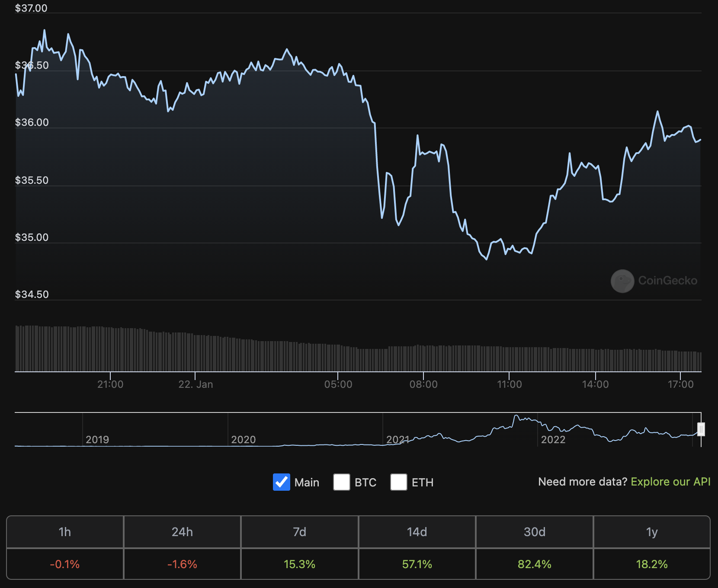Viewport: 718px width, 588px height.
Task: Enable the BTC price comparison checkbox
Action: click(341, 482)
